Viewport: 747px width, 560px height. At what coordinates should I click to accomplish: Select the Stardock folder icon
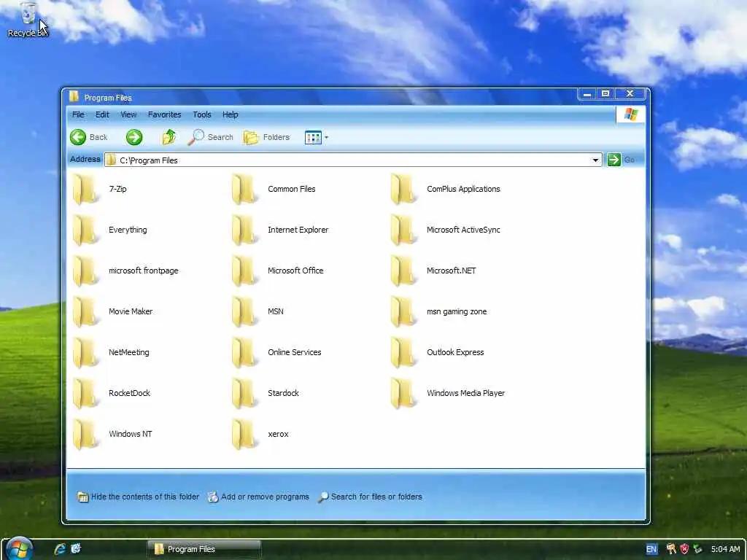click(245, 394)
